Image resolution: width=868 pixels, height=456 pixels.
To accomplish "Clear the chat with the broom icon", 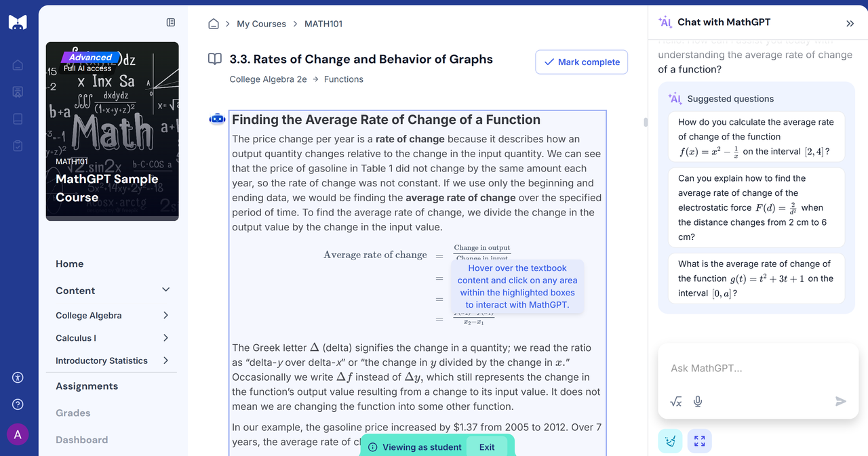I will tap(670, 442).
